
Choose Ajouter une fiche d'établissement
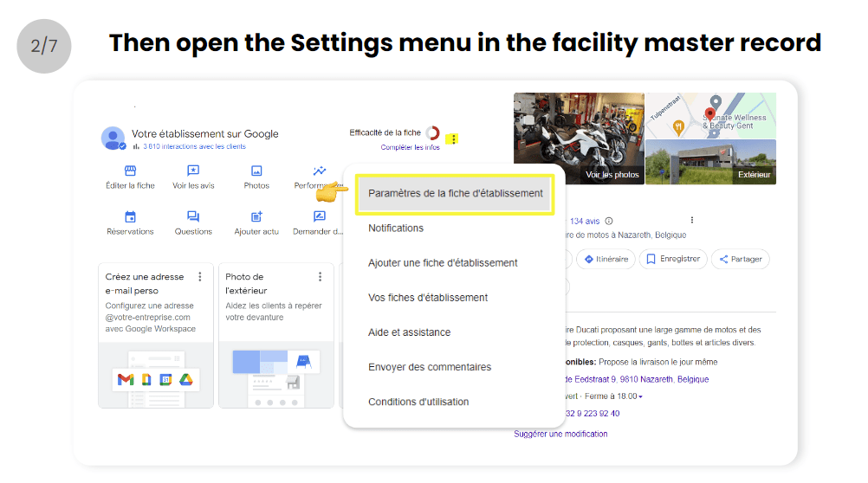(x=443, y=263)
